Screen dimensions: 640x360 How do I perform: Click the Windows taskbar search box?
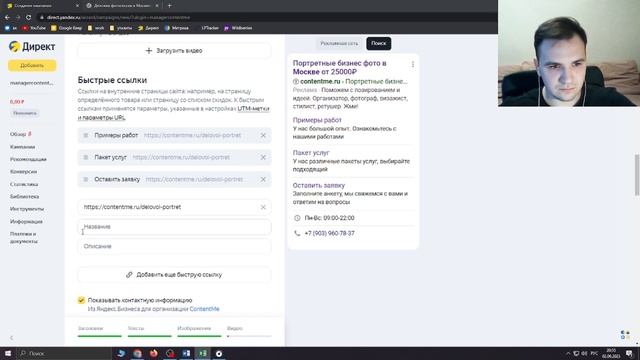(x=64, y=353)
